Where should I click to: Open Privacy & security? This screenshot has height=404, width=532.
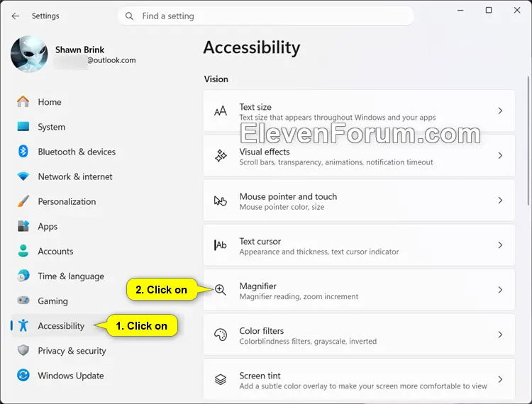tap(97, 350)
